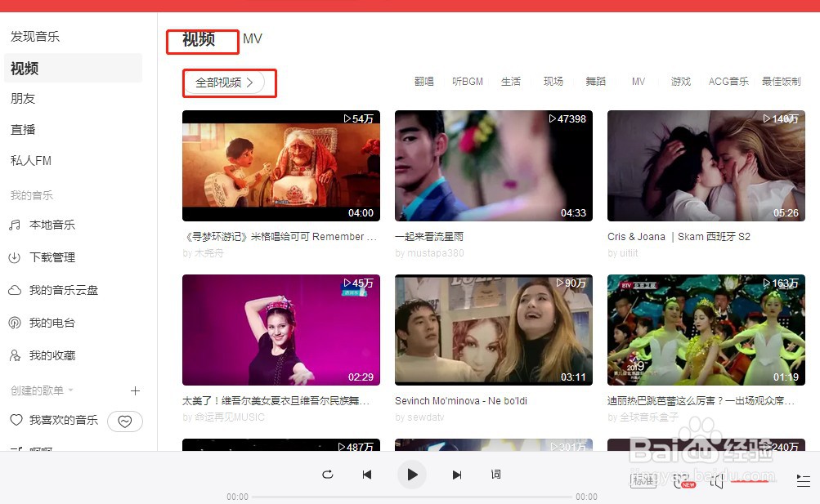Image resolution: width=820 pixels, height=504 pixels.
Task: Show lyrics with the 词 button
Action: [495, 475]
